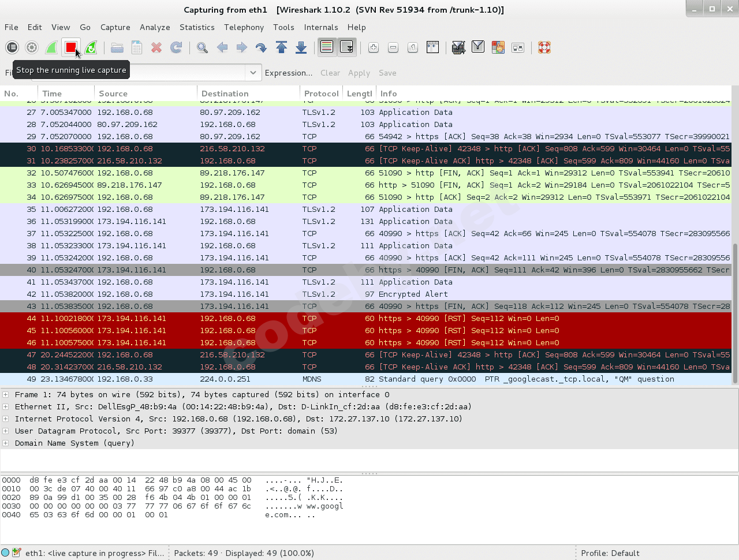Open the capture interfaces list
This screenshot has width=739, height=560.
[12, 48]
